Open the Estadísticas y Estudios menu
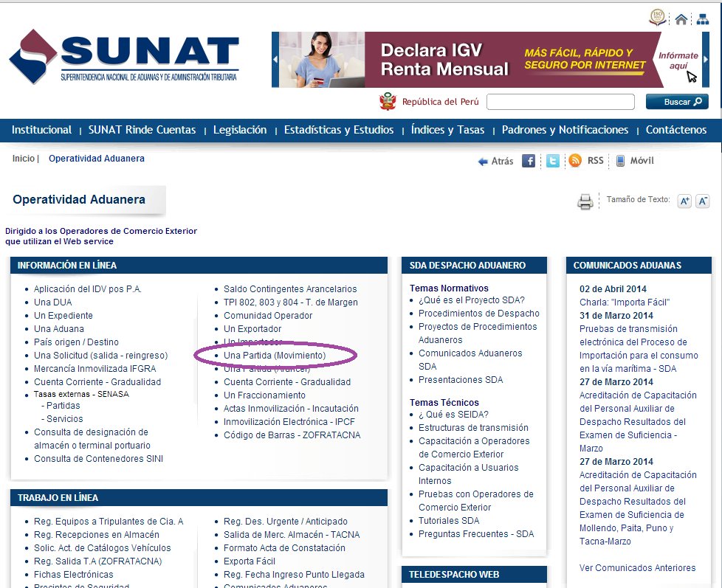The image size is (722, 588). point(339,130)
